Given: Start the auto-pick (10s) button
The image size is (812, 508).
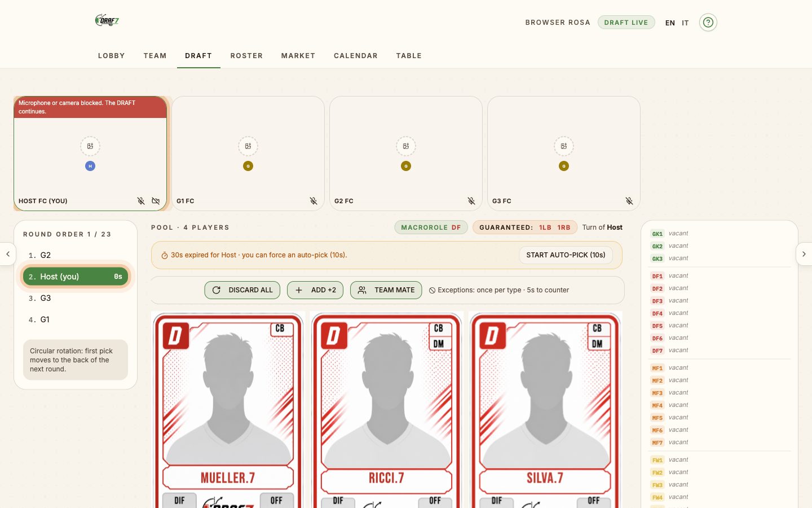Looking at the screenshot, I should click(x=566, y=255).
